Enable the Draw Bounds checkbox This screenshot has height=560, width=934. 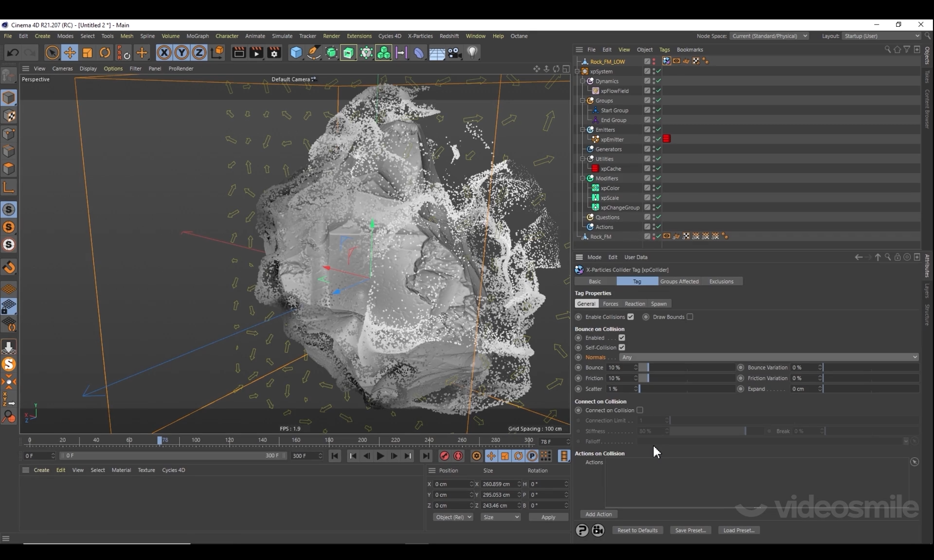pyautogui.click(x=690, y=317)
